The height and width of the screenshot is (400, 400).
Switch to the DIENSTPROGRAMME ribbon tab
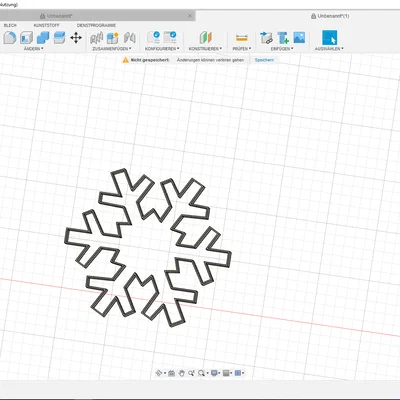click(x=96, y=25)
